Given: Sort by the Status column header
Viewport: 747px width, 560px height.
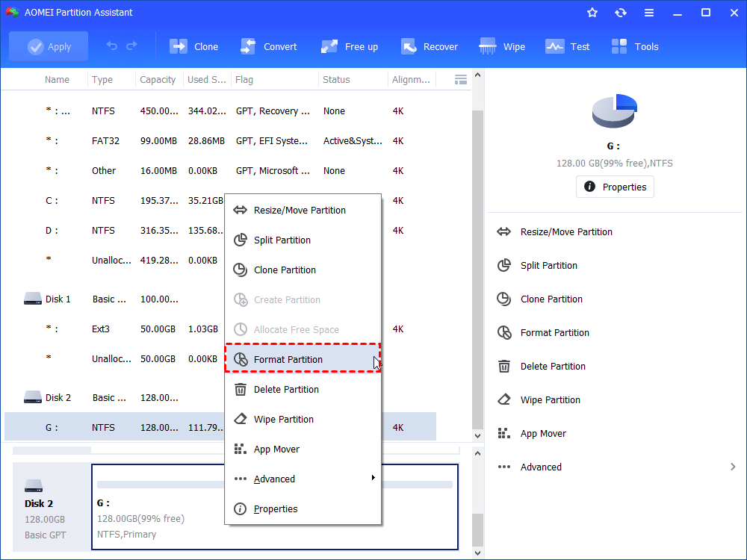Looking at the screenshot, I should coord(336,80).
